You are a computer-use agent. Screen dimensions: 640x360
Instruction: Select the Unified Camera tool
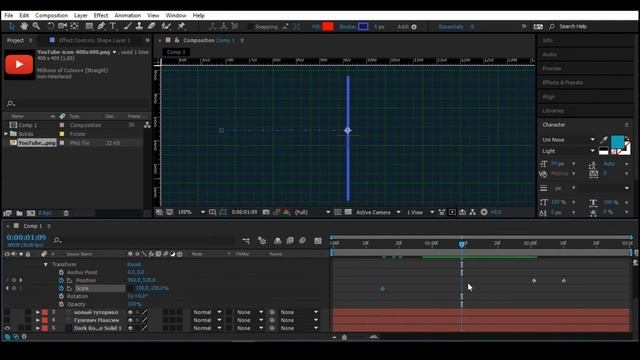(62, 26)
